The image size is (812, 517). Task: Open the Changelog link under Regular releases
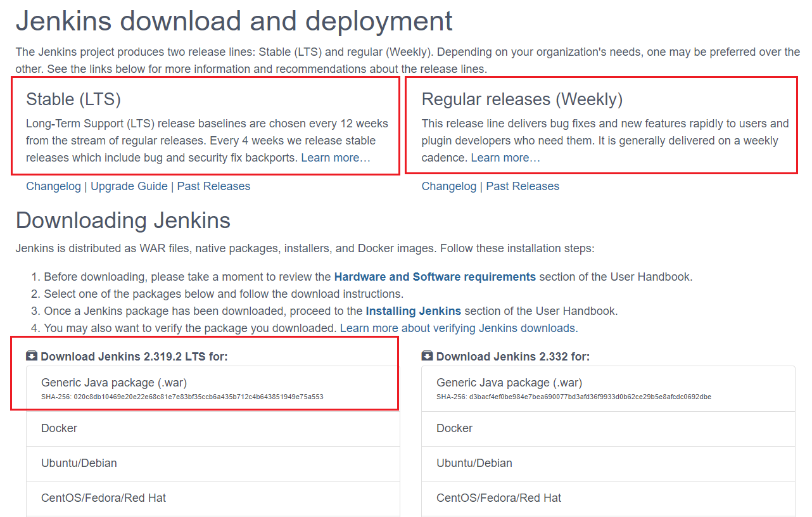[449, 186]
